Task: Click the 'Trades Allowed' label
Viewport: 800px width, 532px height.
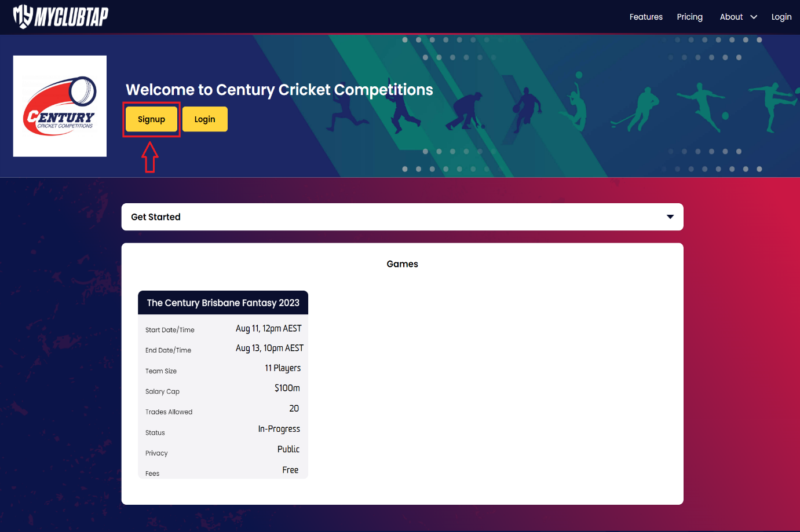Action: (169, 412)
